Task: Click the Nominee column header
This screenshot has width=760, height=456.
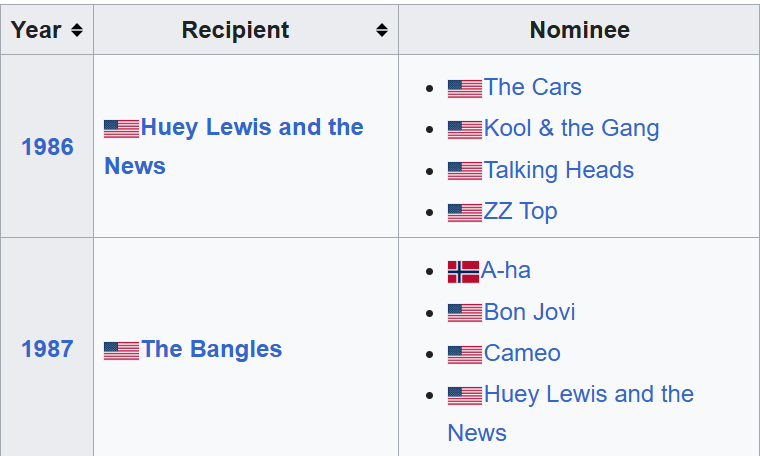Action: pyautogui.click(x=579, y=30)
